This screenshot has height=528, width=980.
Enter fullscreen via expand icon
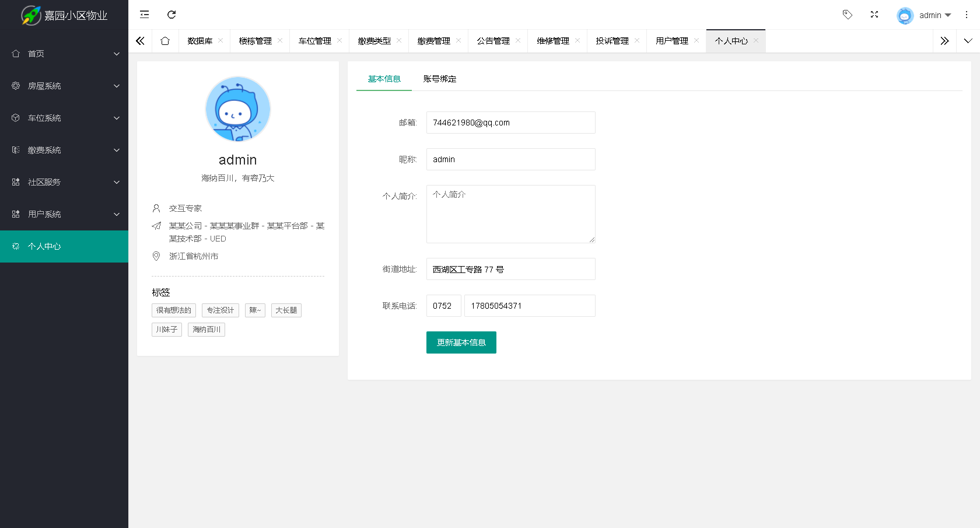click(x=874, y=15)
